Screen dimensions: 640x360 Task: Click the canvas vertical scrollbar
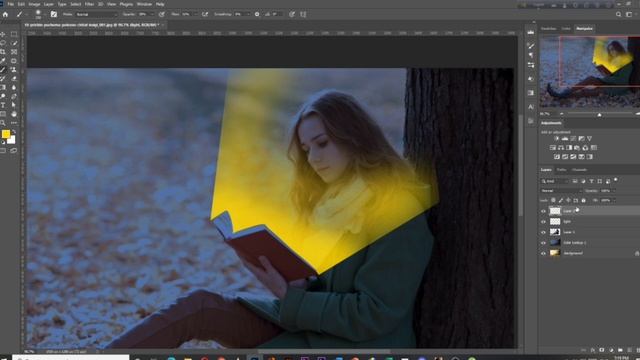point(520,165)
